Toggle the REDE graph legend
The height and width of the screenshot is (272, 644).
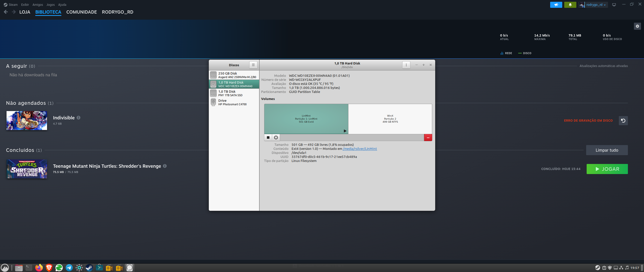pyautogui.click(x=506, y=53)
